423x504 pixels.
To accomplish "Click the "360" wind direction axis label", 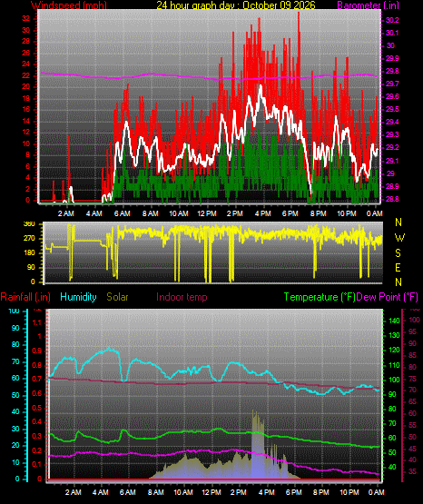I will pyautogui.click(x=29, y=224).
